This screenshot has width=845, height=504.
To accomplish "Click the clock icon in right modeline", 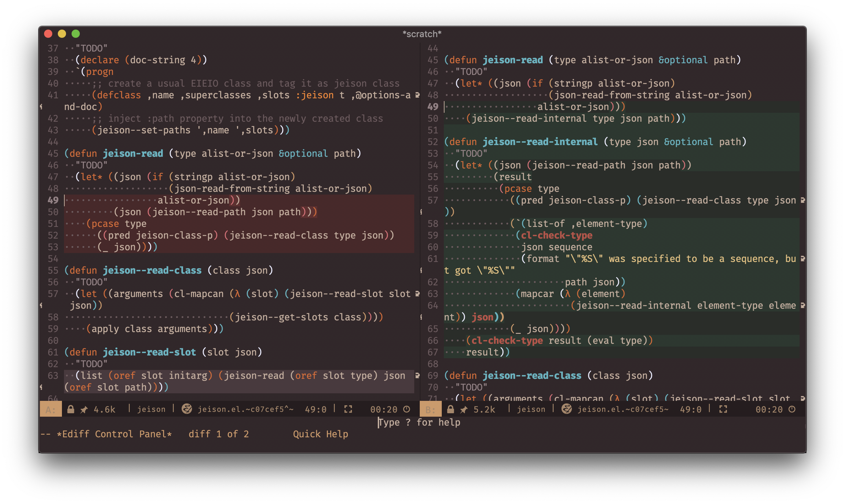I will pyautogui.click(x=792, y=409).
